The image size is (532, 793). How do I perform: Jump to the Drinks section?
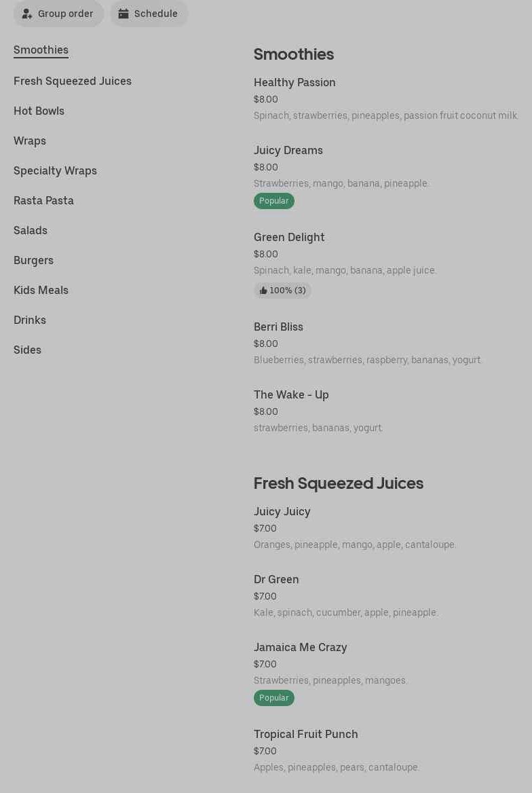point(30,320)
